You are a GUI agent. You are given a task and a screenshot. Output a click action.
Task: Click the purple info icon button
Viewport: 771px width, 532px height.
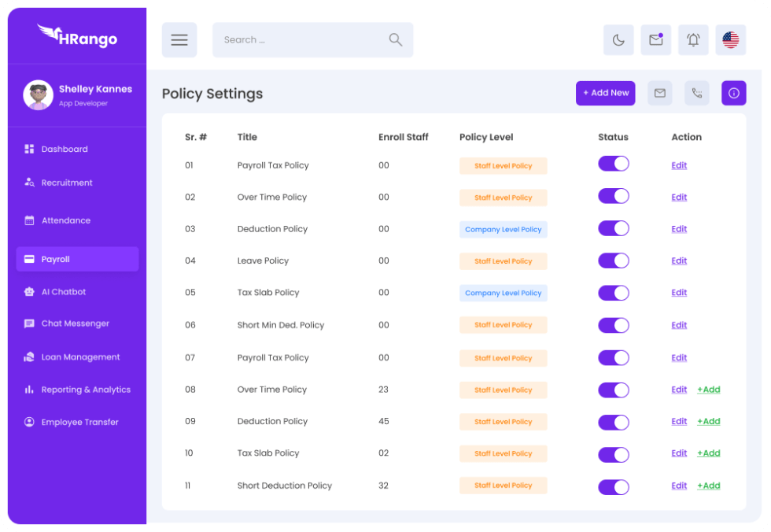[733, 93]
